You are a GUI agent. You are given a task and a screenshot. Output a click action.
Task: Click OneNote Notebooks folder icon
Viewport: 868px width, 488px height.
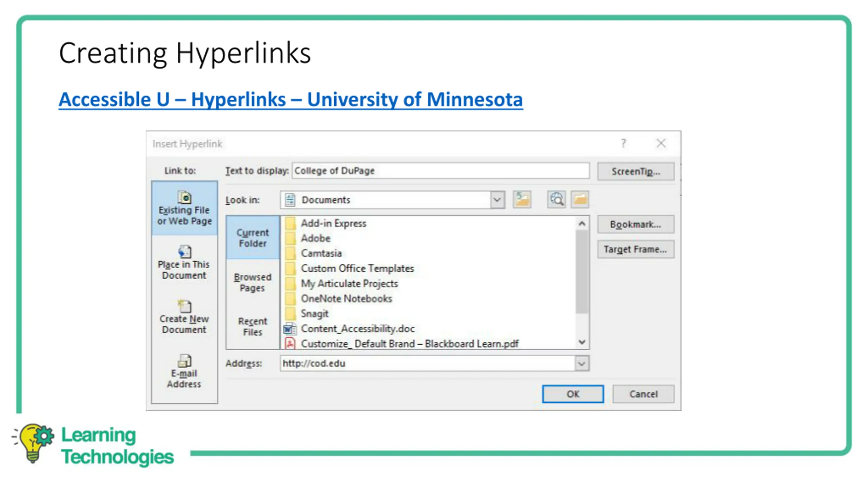(290, 299)
